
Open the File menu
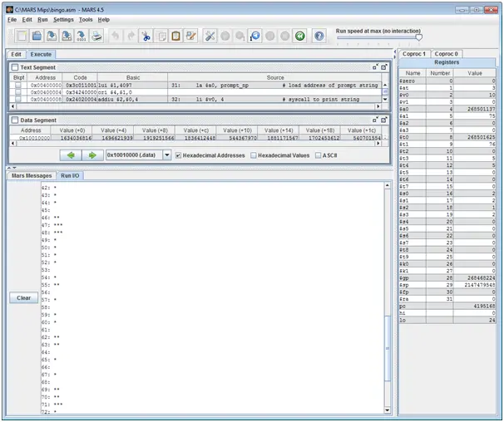pos(12,20)
